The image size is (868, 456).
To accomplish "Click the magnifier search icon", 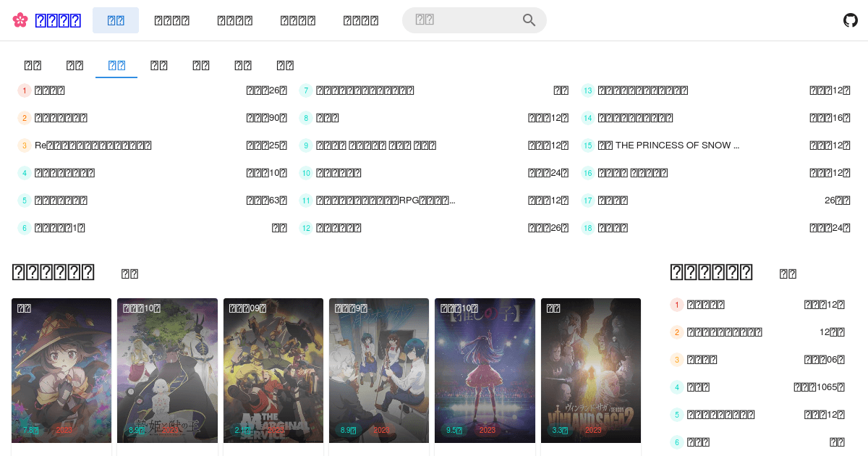I will [529, 20].
